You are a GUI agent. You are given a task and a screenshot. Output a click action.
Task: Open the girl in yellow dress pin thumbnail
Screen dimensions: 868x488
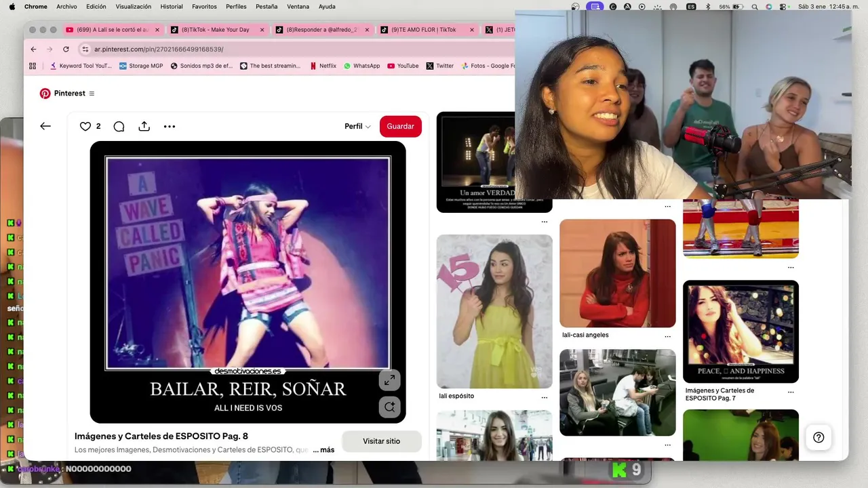494,311
